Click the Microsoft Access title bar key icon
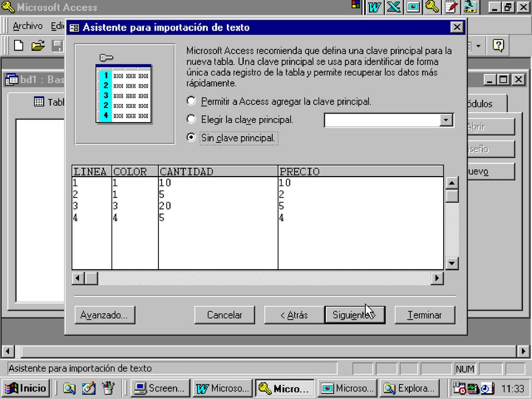Viewport: 532px width, 399px height. (x=8, y=7)
